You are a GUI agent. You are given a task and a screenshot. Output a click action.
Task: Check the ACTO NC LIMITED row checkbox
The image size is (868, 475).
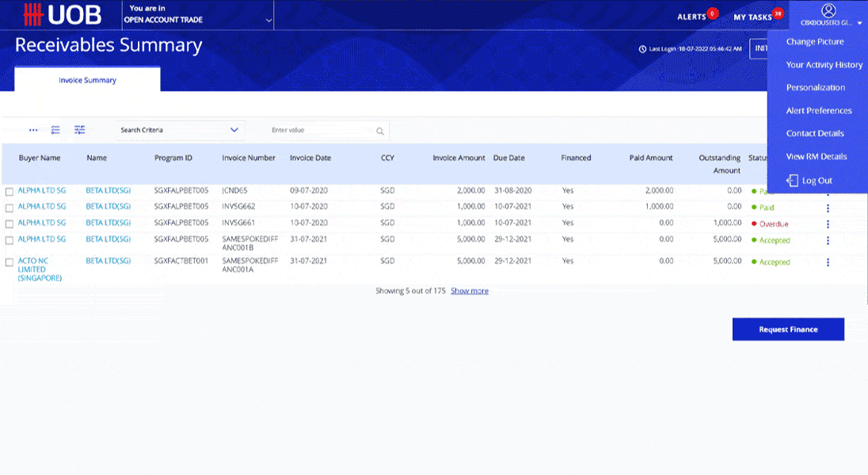point(10,262)
